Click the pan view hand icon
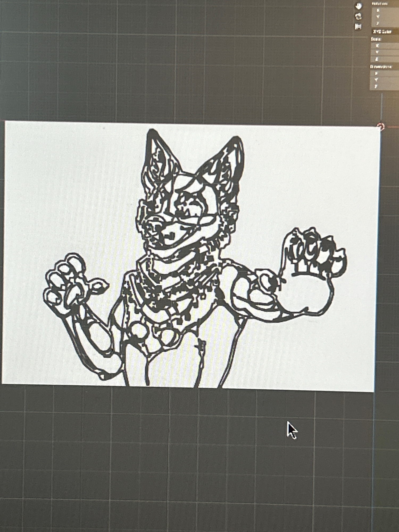 (x=359, y=6)
